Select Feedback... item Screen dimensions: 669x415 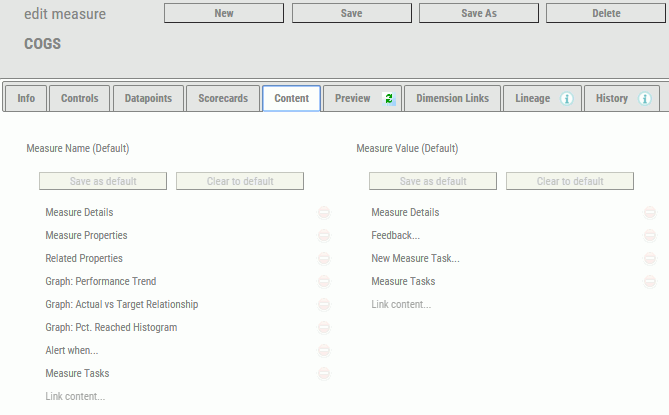[396, 235]
